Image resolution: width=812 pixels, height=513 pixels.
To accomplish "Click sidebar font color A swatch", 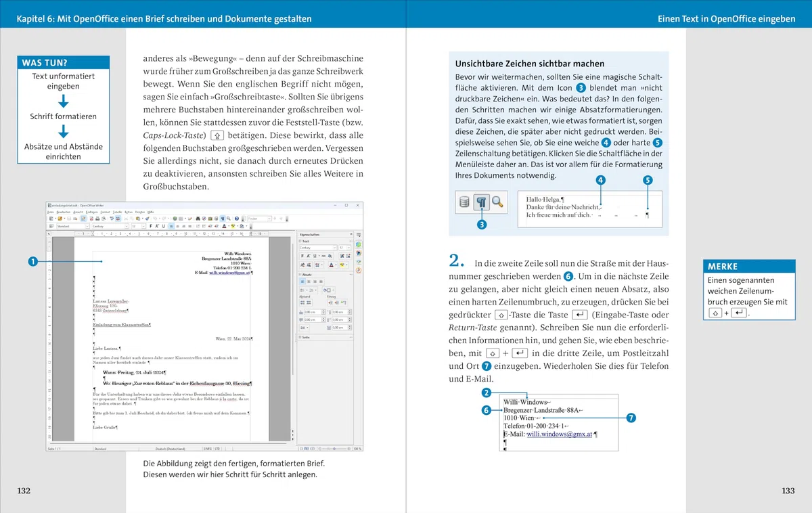I will point(332,265).
